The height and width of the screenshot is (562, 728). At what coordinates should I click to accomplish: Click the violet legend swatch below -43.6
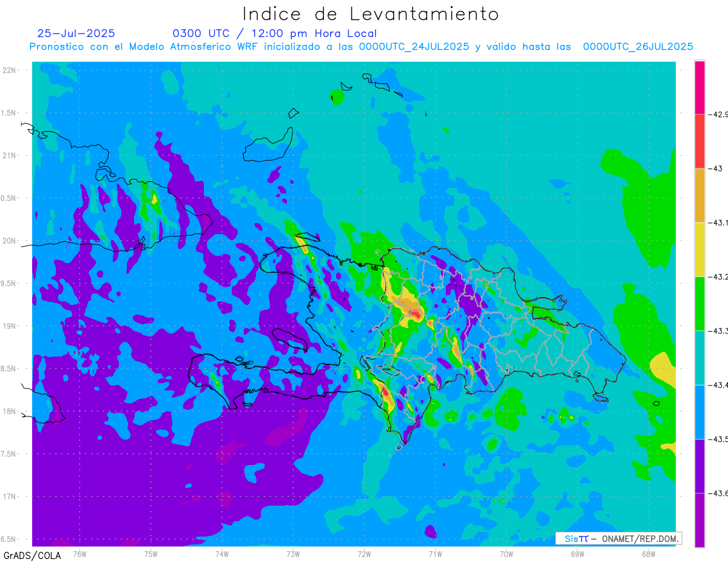pos(699,520)
